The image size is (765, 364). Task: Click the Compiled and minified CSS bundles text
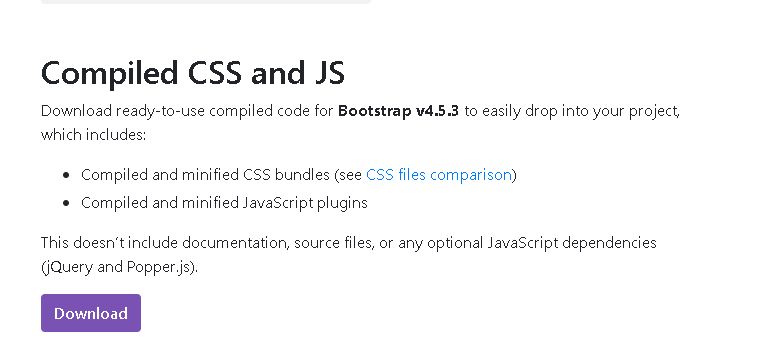tap(205, 175)
